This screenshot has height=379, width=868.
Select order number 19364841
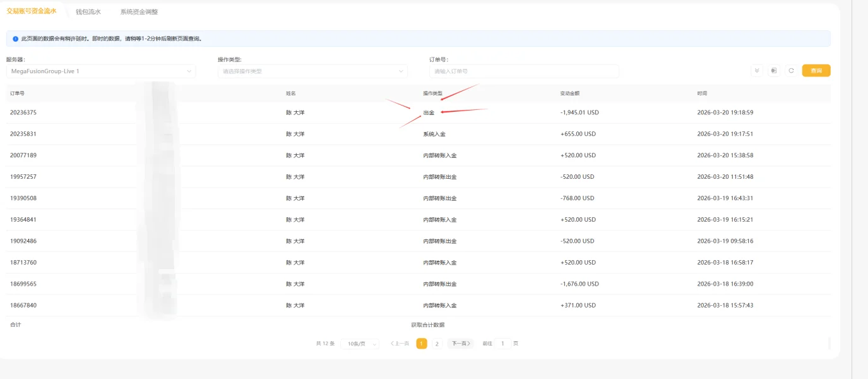pyautogui.click(x=23, y=220)
